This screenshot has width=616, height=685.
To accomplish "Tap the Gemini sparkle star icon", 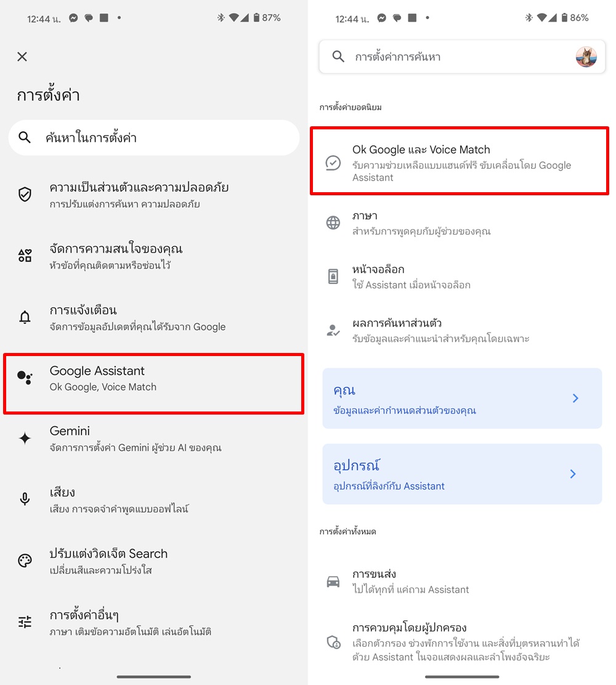I will click(25, 438).
